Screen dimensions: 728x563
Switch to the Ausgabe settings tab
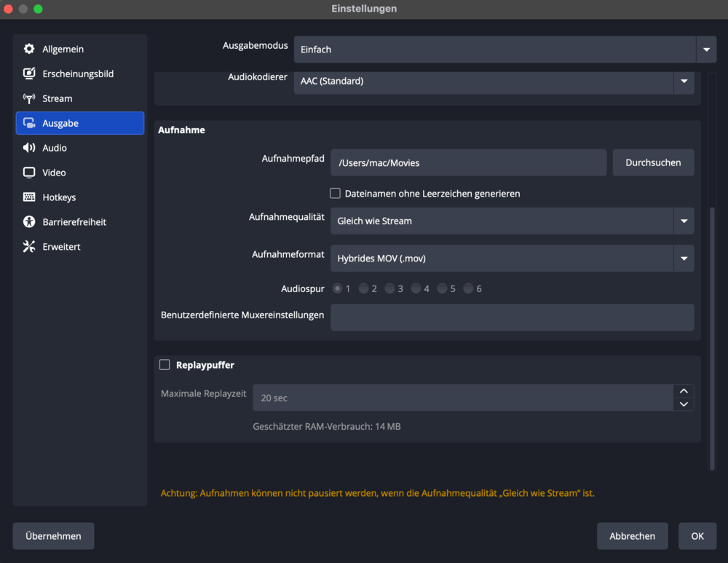tap(80, 124)
